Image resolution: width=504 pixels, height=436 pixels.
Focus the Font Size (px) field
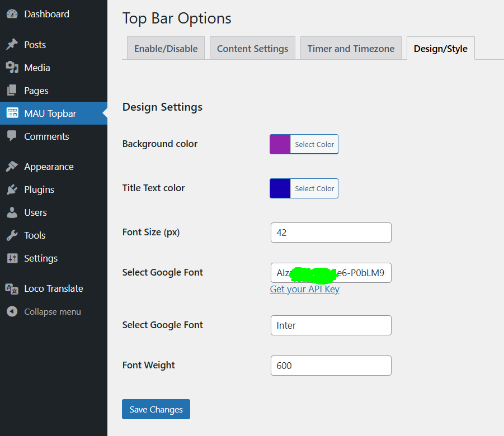(331, 233)
